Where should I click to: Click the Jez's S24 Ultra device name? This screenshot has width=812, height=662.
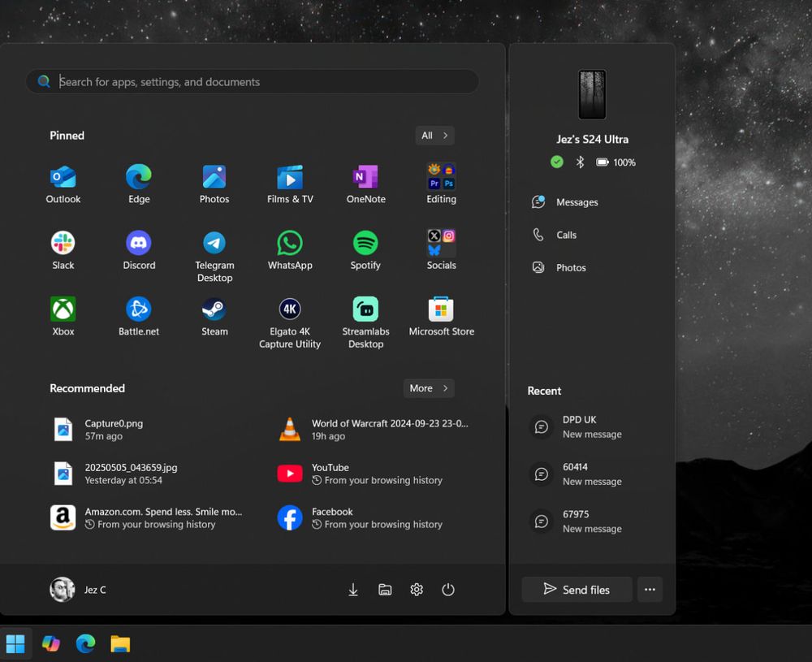pyautogui.click(x=593, y=140)
